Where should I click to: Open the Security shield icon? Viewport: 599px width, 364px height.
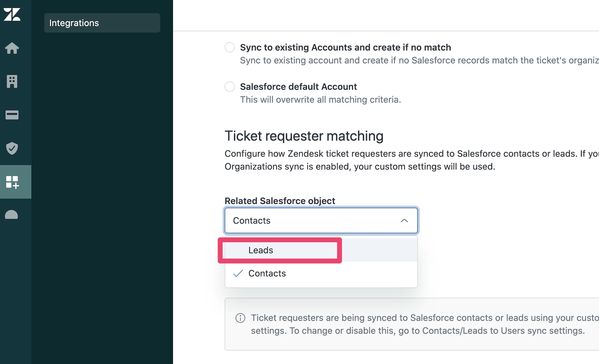(12, 148)
